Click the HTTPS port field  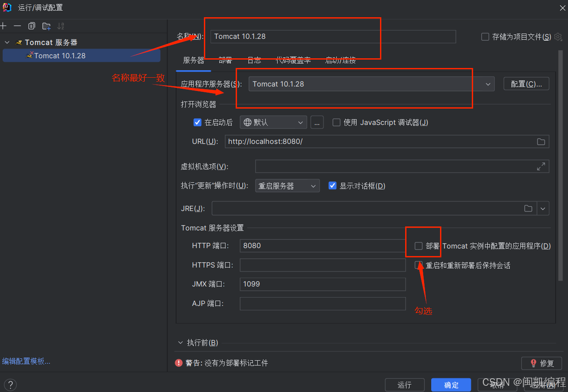[323, 265]
